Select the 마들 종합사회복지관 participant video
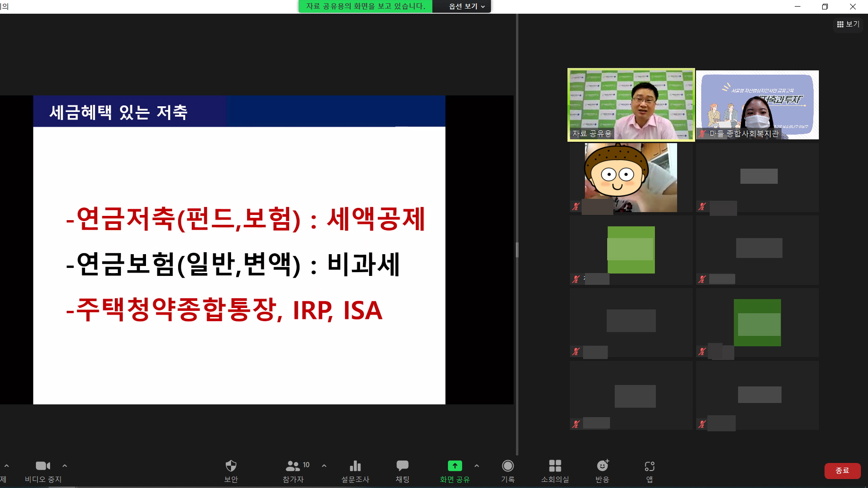Screen dimensions: 868x488 [x=757, y=104]
